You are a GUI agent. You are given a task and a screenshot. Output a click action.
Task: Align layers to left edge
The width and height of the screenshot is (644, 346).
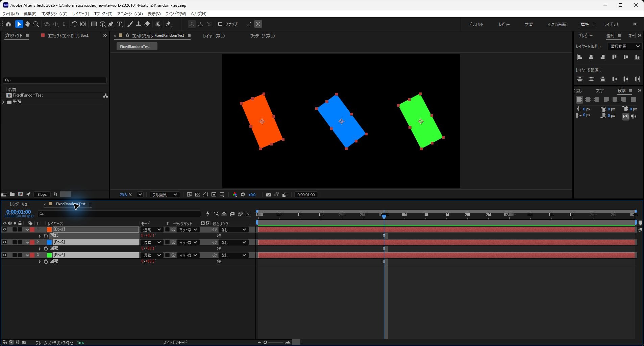tap(579, 57)
